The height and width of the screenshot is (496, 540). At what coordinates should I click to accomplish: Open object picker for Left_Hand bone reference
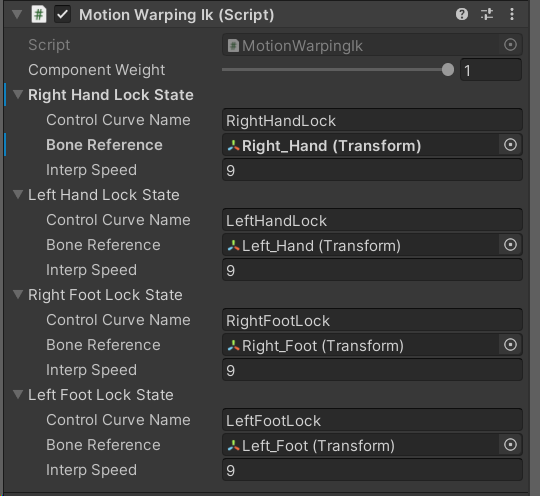(x=510, y=245)
